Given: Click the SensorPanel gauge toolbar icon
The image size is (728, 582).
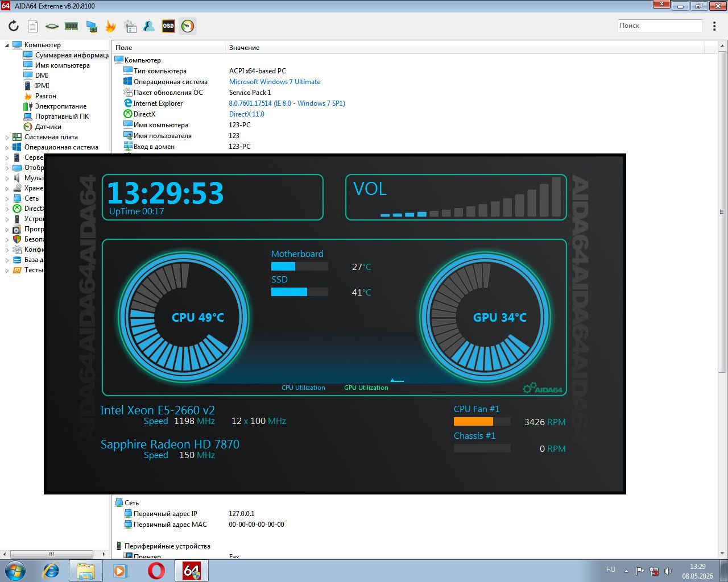Looking at the screenshot, I should (x=188, y=26).
